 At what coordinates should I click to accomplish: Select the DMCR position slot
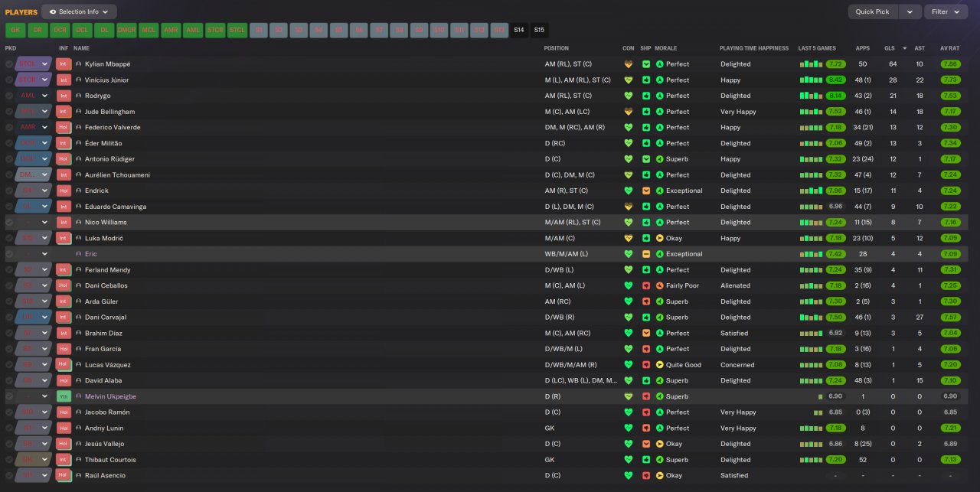126,31
